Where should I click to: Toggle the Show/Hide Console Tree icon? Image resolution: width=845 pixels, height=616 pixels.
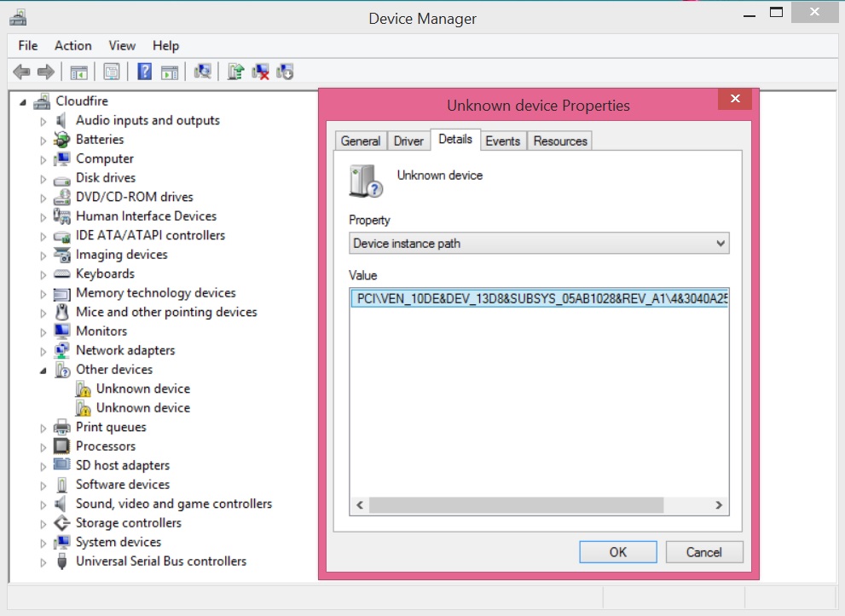tap(78, 72)
